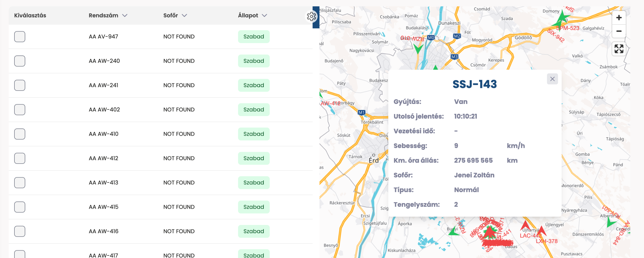
Task: Select the LAC-442 vehicle arrow on map
Action: (525, 226)
